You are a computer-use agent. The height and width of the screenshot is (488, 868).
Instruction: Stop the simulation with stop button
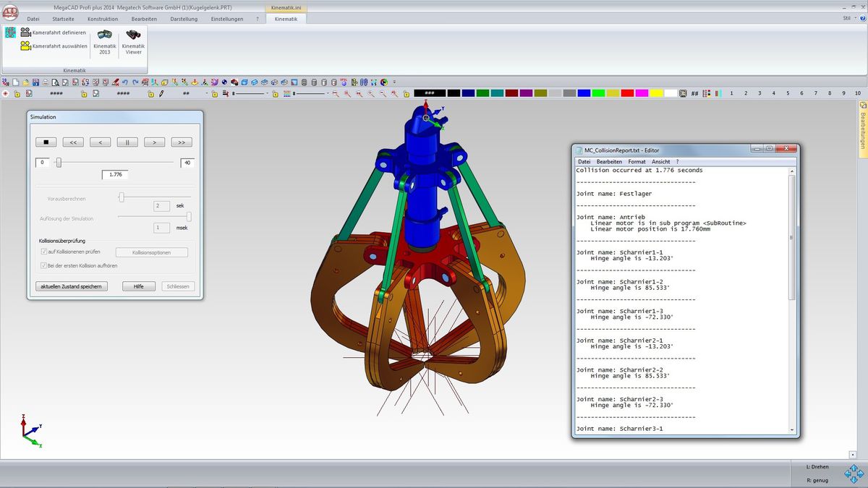(x=46, y=142)
